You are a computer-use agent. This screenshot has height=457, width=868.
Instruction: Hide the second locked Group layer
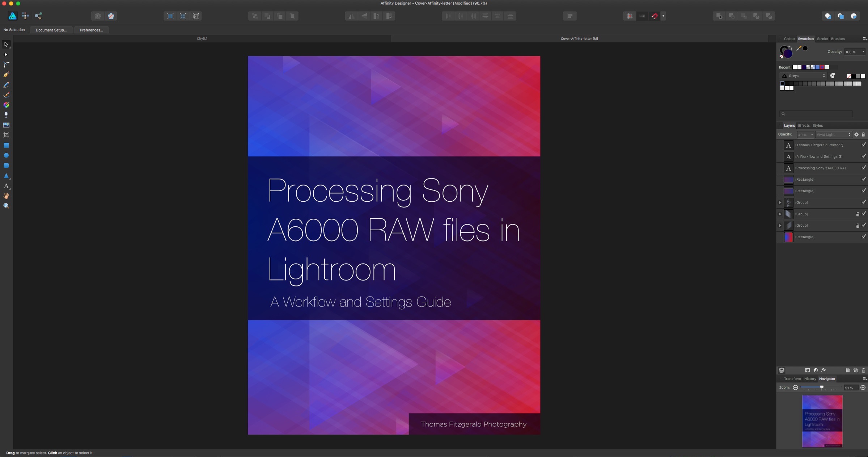coord(864,214)
